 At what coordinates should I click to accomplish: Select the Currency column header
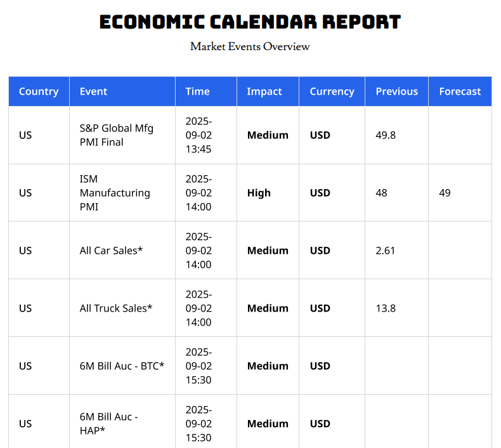click(332, 91)
